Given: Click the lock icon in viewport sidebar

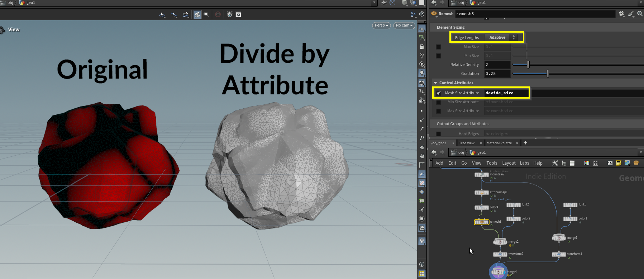Looking at the screenshot, I should (x=422, y=47).
